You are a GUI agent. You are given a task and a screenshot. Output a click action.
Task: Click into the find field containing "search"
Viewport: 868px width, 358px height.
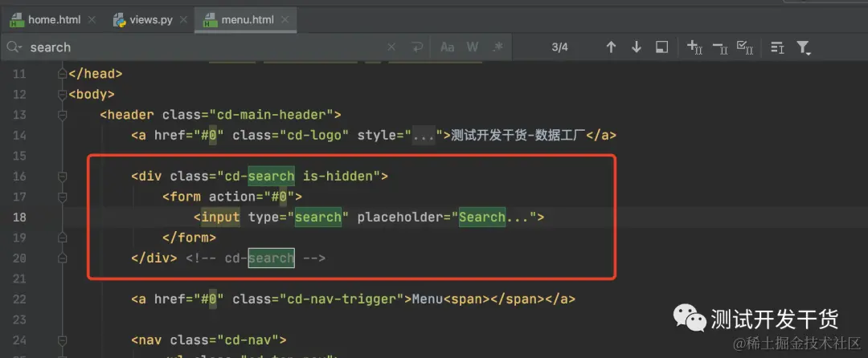(205, 47)
